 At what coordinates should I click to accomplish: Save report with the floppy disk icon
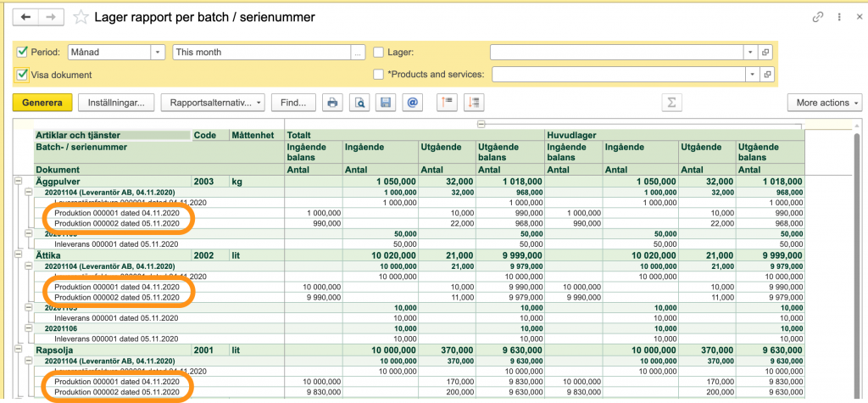click(386, 103)
